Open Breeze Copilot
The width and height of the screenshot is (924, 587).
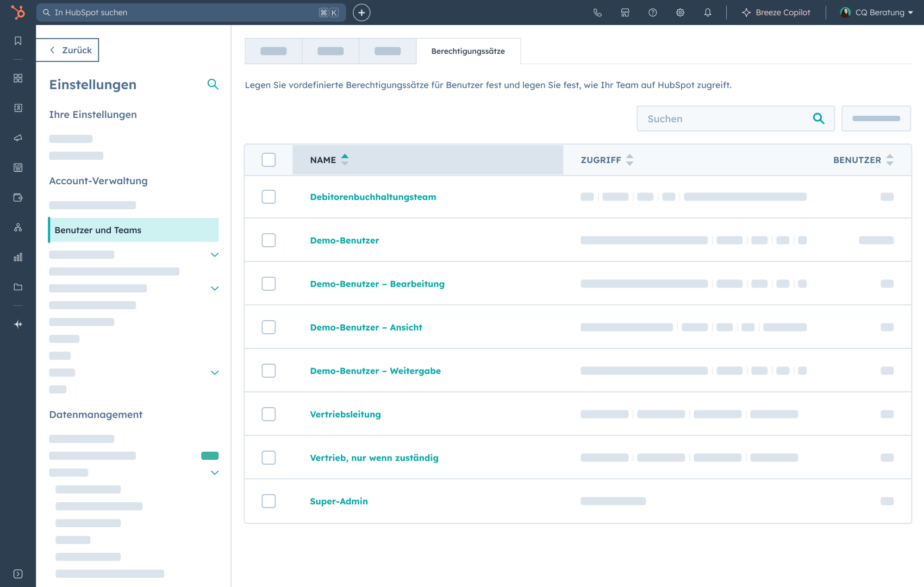point(776,13)
